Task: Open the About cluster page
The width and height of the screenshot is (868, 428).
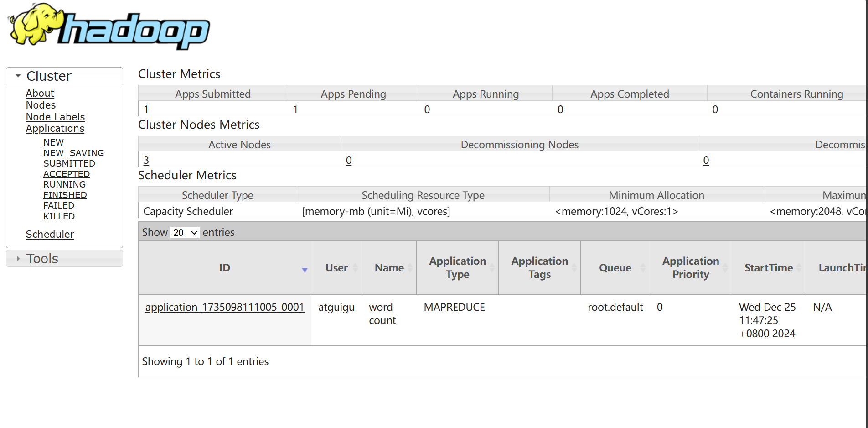Action: point(40,93)
